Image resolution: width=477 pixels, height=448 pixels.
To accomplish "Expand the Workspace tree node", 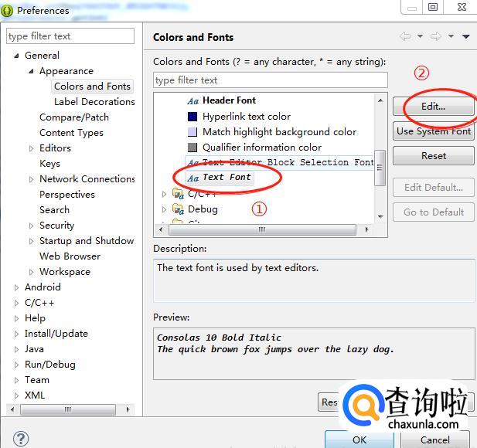I will (x=31, y=272).
